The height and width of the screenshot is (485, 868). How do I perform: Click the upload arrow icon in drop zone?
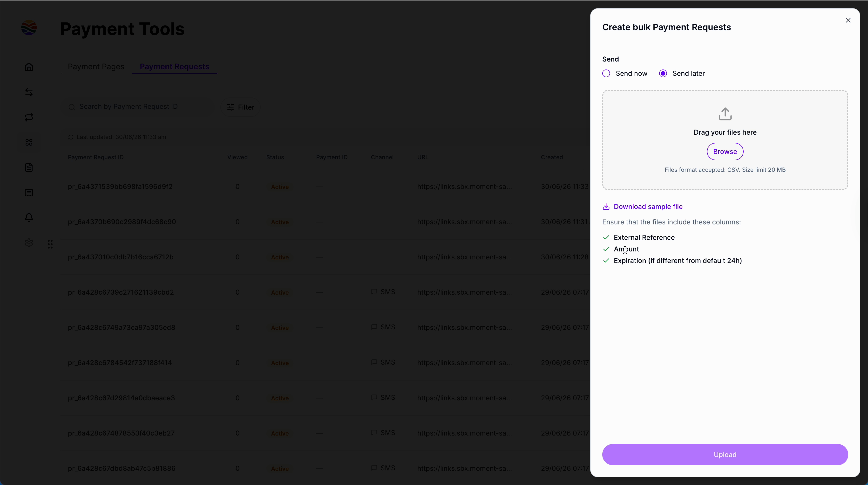pos(725,114)
